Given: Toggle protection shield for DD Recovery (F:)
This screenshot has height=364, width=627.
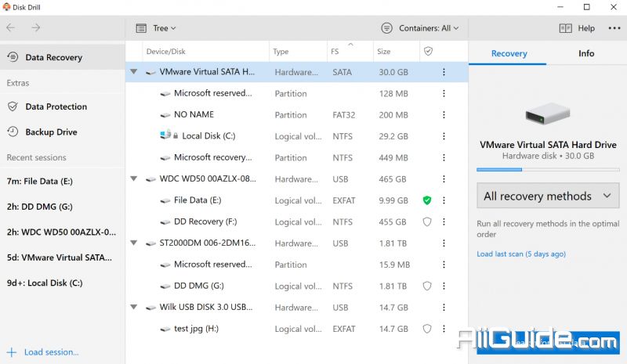Looking at the screenshot, I should pos(427,222).
